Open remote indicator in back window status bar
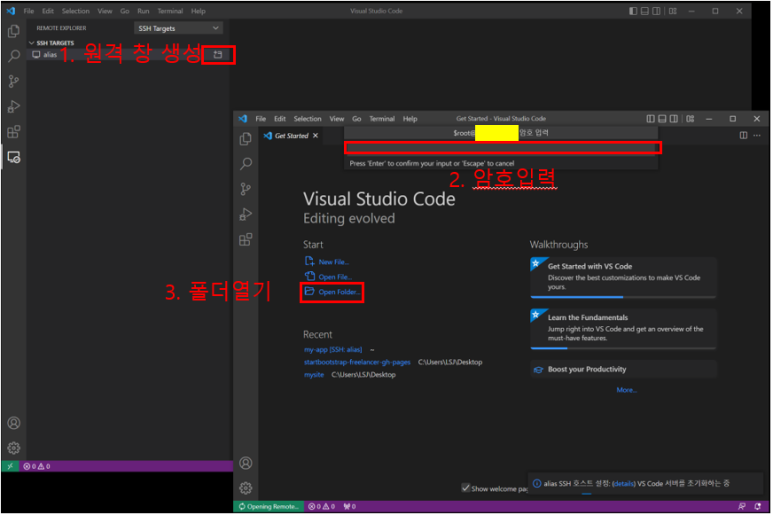This screenshot has width=773, height=515. click(10, 466)
